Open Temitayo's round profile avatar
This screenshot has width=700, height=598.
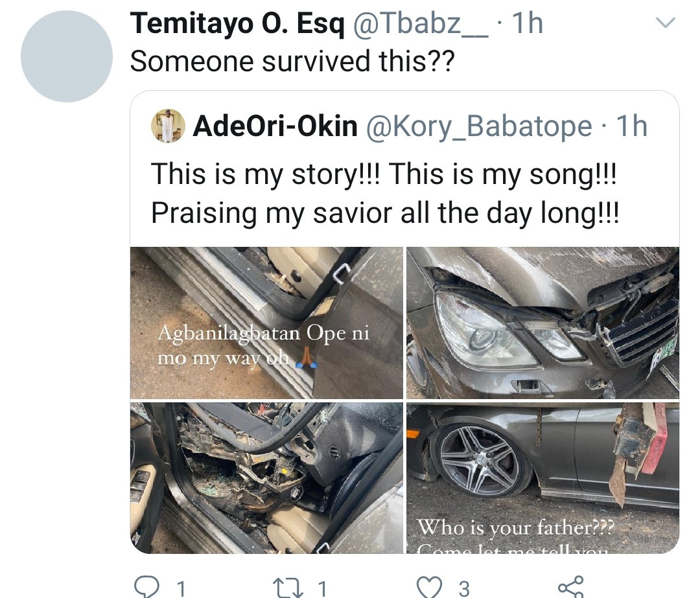67,56
